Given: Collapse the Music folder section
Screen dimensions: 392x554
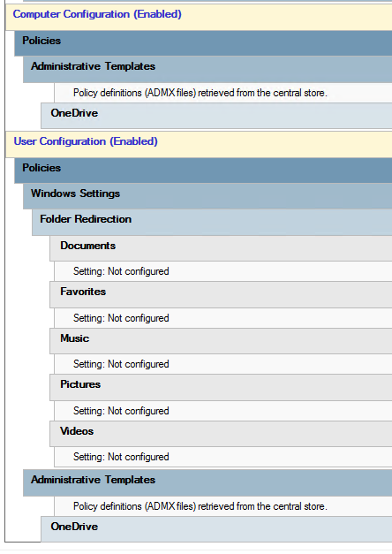Looking at the screenshot, I should pyautogui.click(x=221, y=341).
